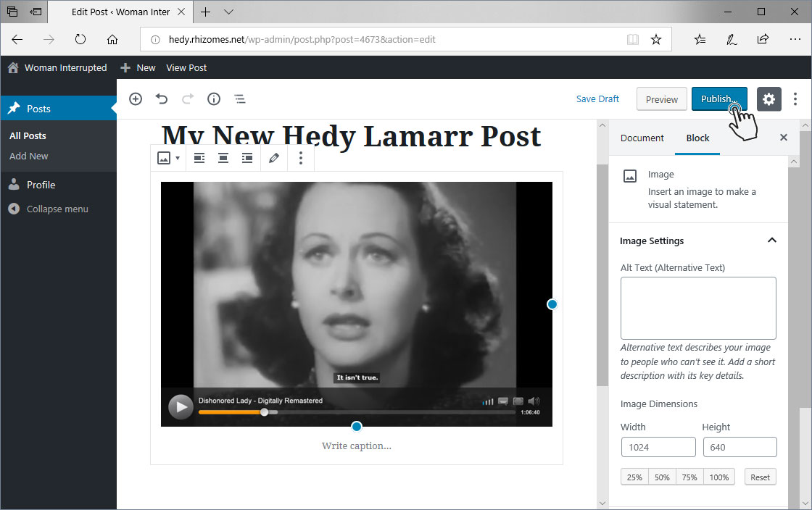Click the Add block plus icon
Viewport: 812px width, 510px height.
[x=136, y=99]
